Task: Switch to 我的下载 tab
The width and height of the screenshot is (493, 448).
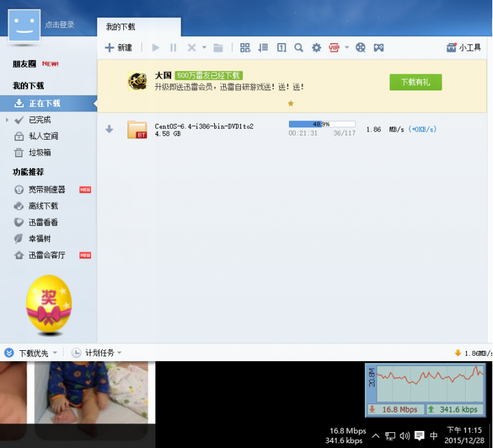Action: (139, 27)
